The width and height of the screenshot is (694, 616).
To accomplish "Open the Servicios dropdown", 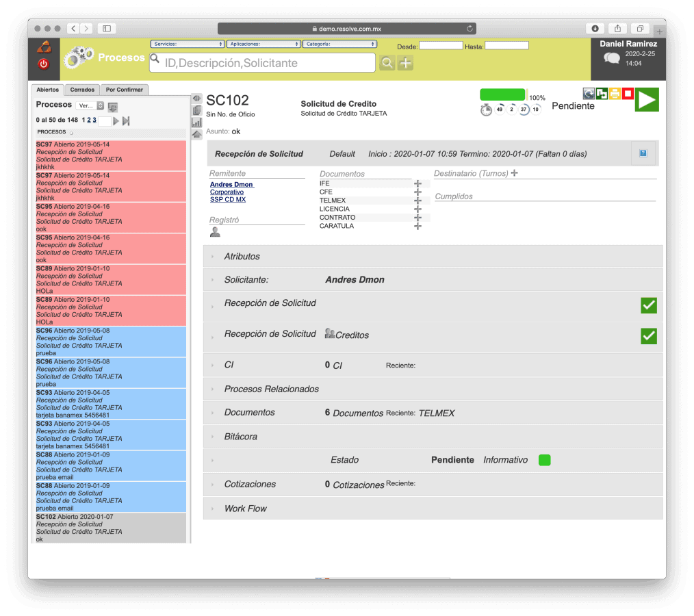I will (x=188, y=44).
